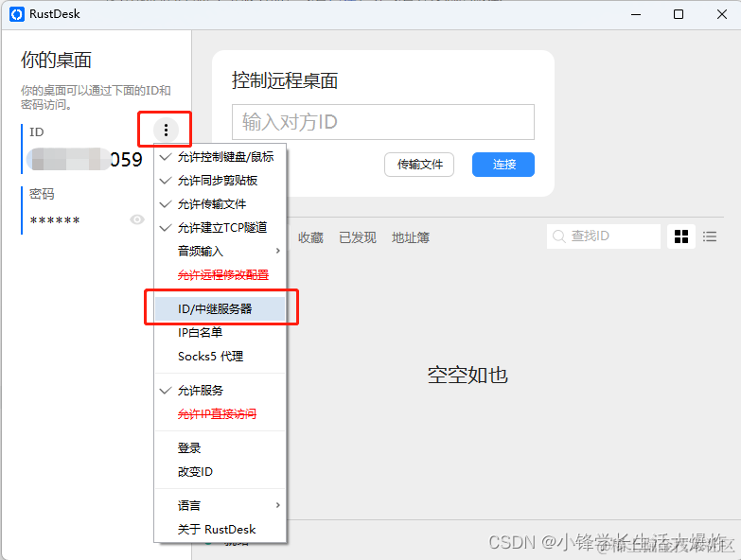Switch to the 收藏 tab
741x560 pixels.
310,237
